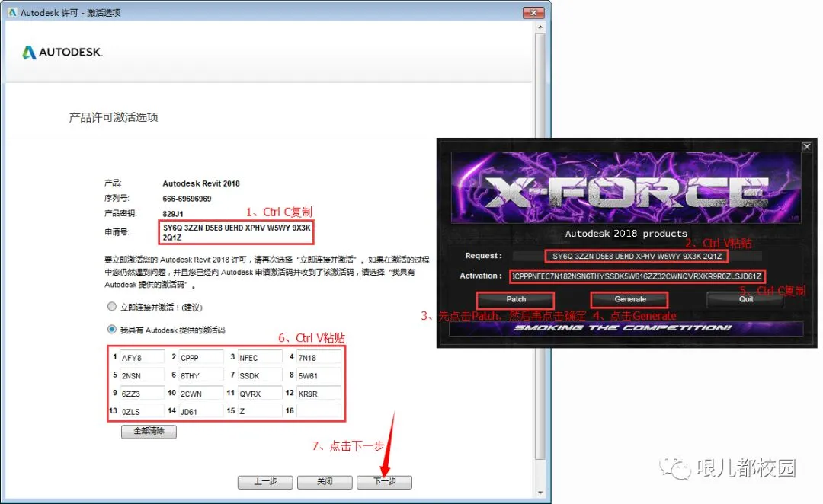Click activation code field 10 containing 2CWN
Viewport: 823px width, 504px height.
point(201,394)
